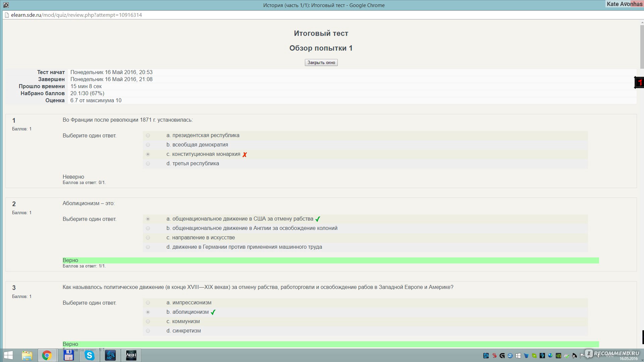Viewport: 644px width, 362px height.
Task: Click Закрыть окно button
Action: click(x=321, y=63)
